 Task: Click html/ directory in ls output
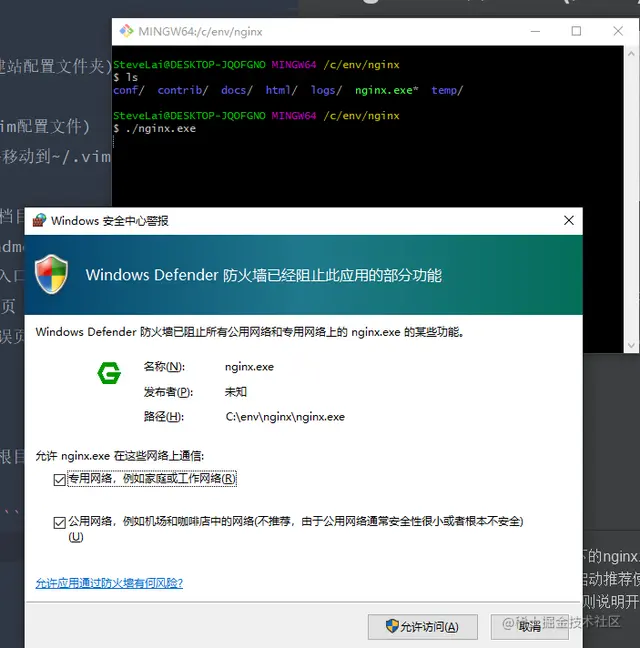coord(281,90)
